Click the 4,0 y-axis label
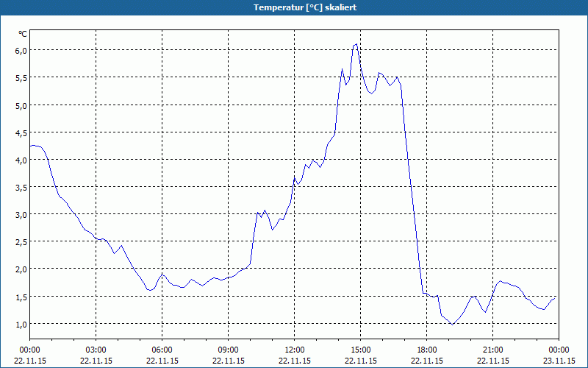This screenshot has height=368, width=588. (21, 160)
